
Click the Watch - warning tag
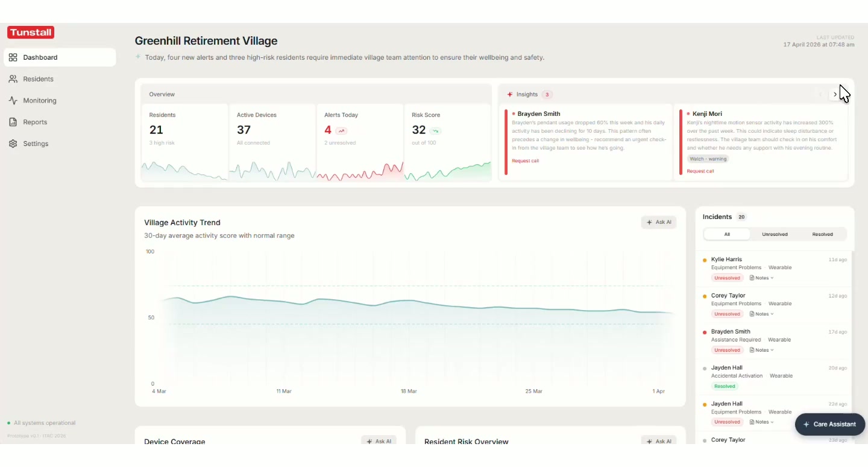tap(708, 159)
